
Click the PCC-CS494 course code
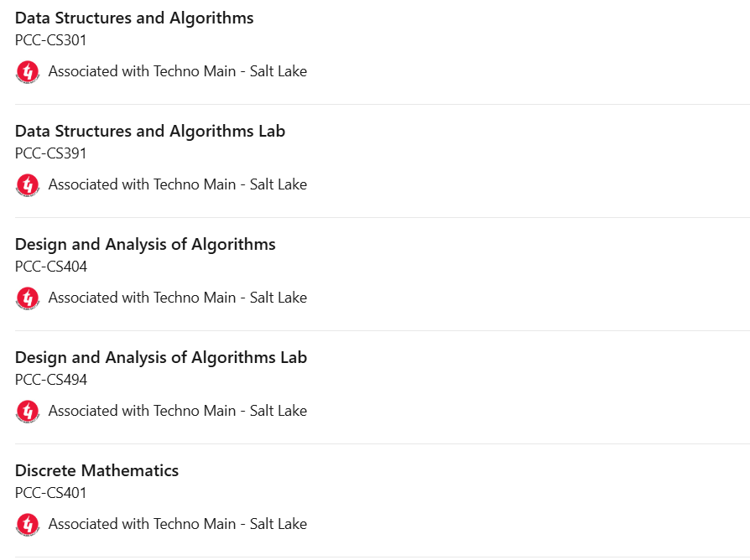coord(51,380)
